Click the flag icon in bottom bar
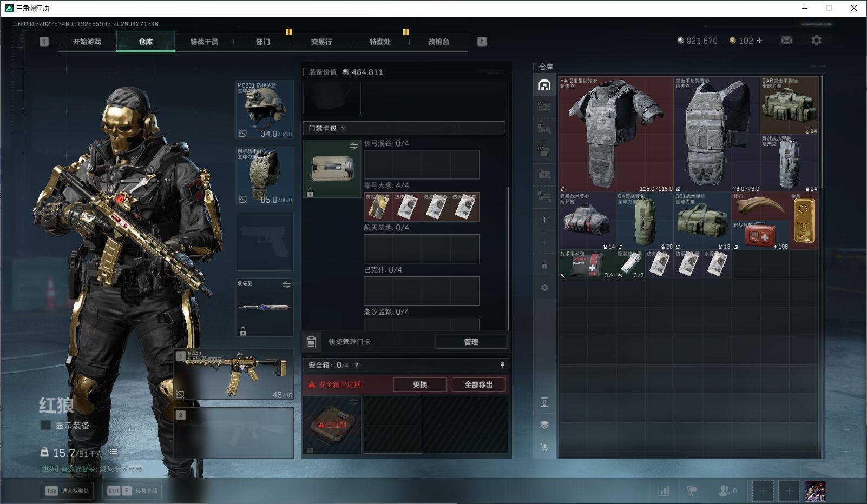This screenshot has width=867, height=504. (x=692, y=490)
